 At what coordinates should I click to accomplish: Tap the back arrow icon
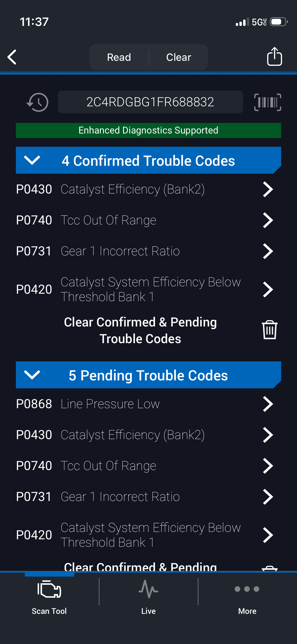coord(12,57)
